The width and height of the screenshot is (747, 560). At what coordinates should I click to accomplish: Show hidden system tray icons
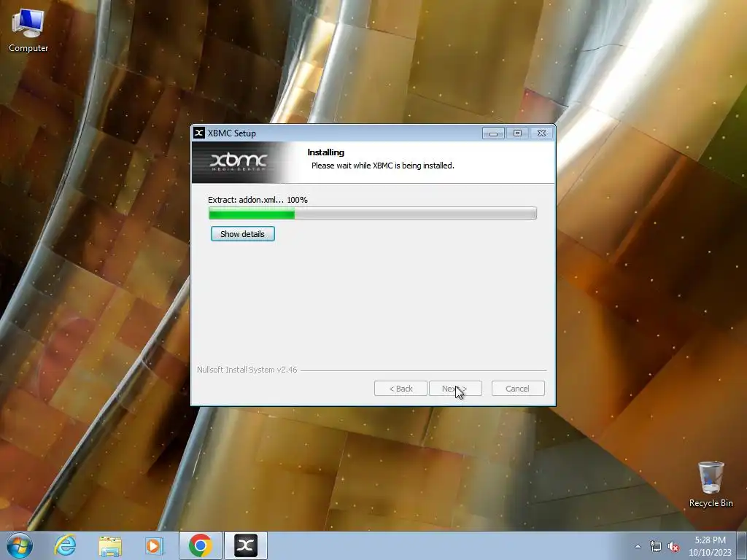(x=638, y=547)
